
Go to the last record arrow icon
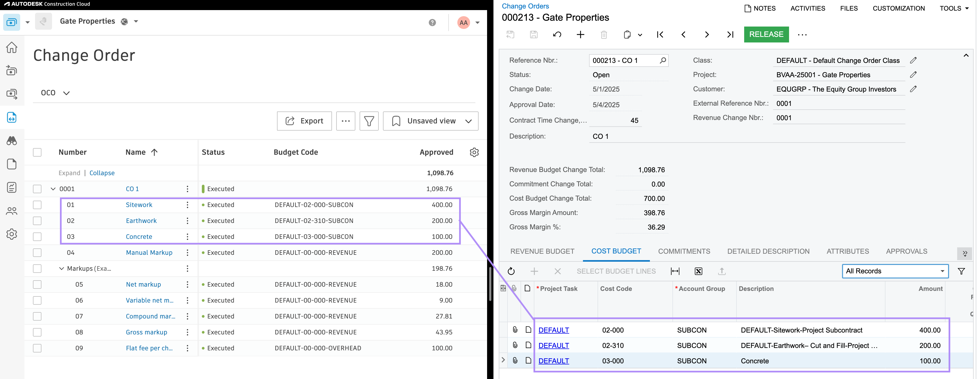point(730,35)
